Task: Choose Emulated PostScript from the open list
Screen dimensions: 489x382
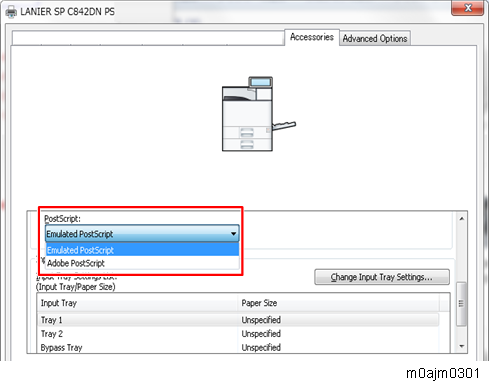Action: point(142,250)
